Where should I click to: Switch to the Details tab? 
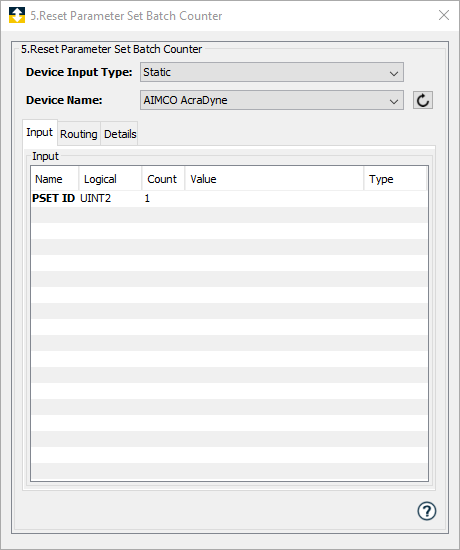120,134
